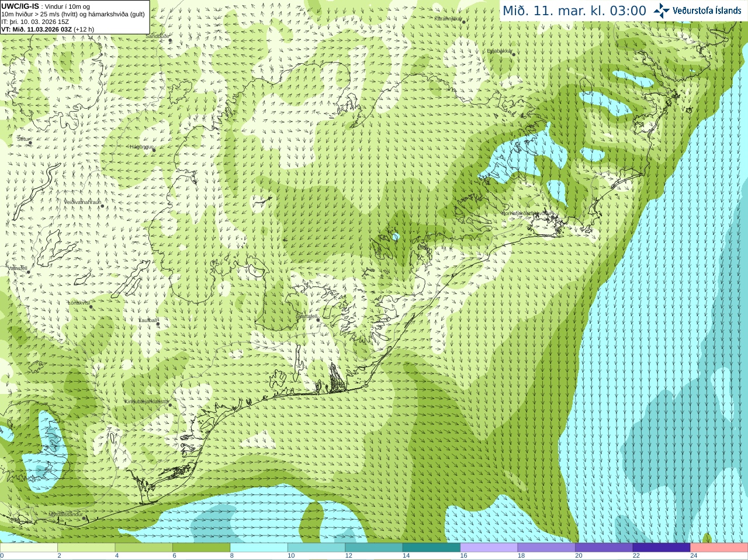Click the IT: þri. 10. 03. 2026 15Z line
Viewport: 748px width, 560px height.
35,22
